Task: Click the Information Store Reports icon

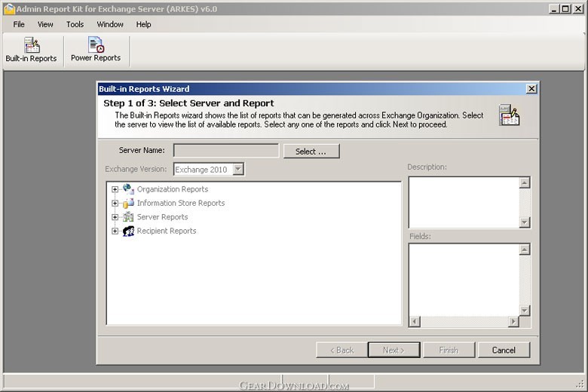Action: (x=128, y=203)
